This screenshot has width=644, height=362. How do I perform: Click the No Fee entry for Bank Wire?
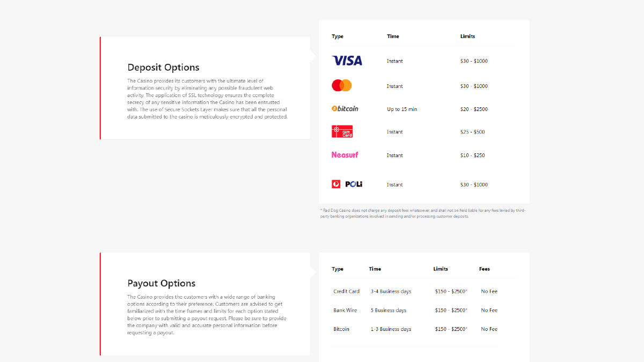coord(489,310)
